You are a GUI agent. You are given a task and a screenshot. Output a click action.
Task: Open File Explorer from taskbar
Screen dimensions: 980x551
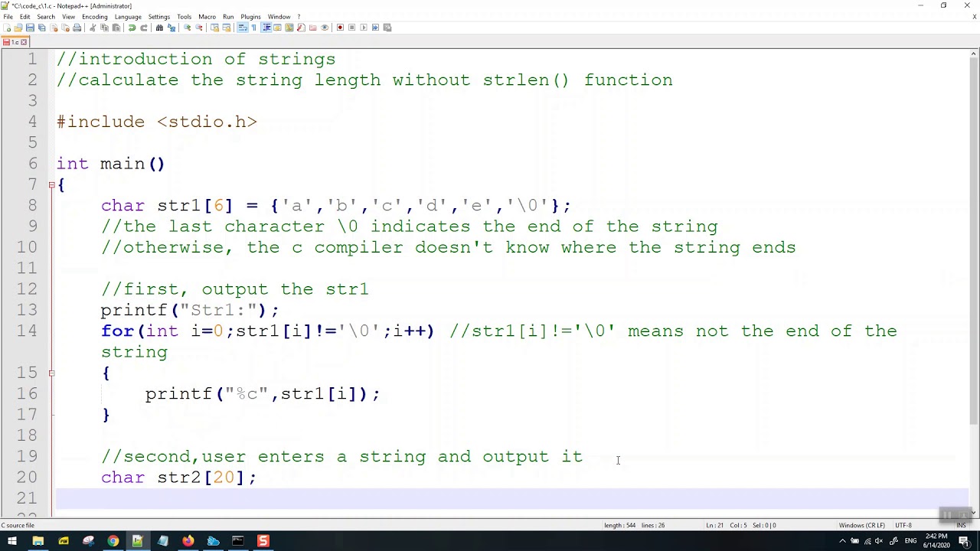click(38, 542)
